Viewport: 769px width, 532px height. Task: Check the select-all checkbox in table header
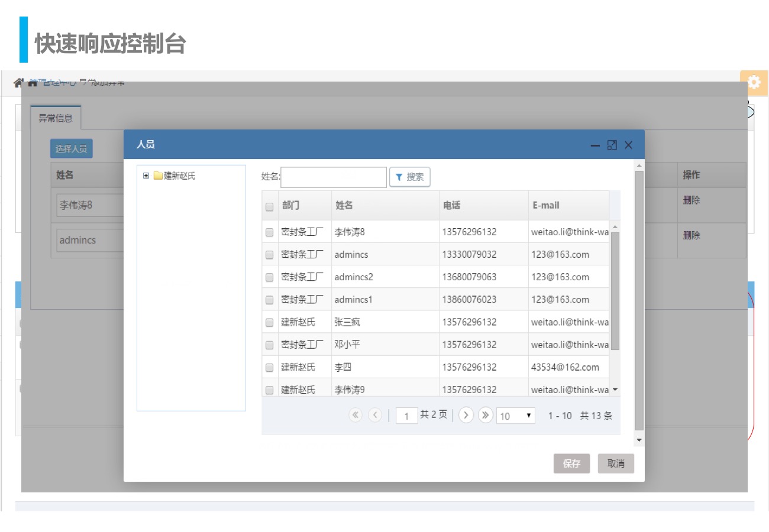[270, 206]
